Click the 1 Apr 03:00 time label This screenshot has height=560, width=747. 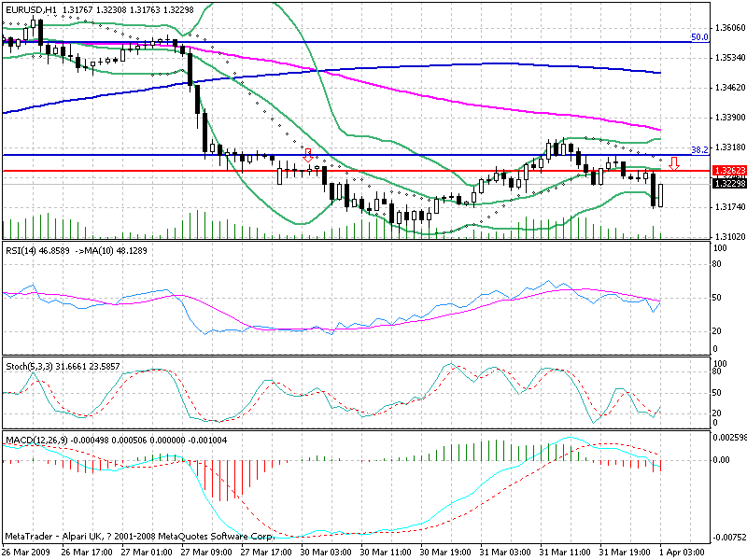(x=682, y=553)
